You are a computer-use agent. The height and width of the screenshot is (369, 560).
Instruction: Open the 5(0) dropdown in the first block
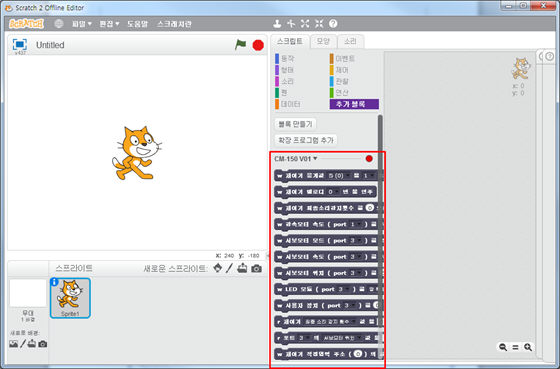(x=338, y=176)
